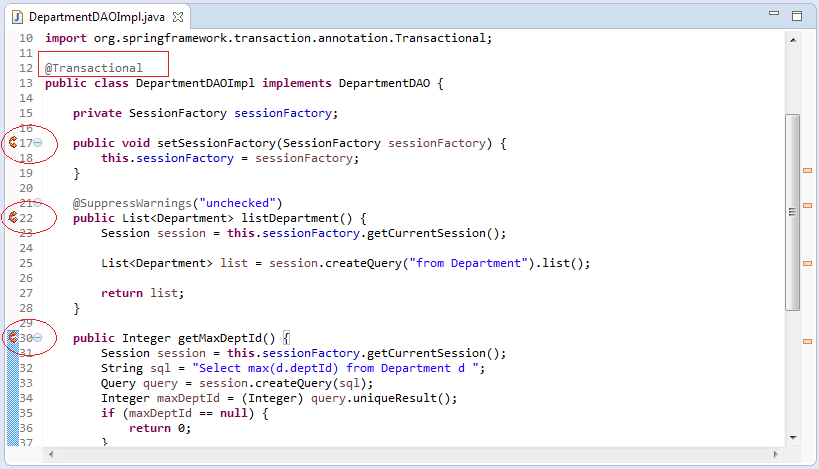Click the listDepartment method name

point(289,218)
